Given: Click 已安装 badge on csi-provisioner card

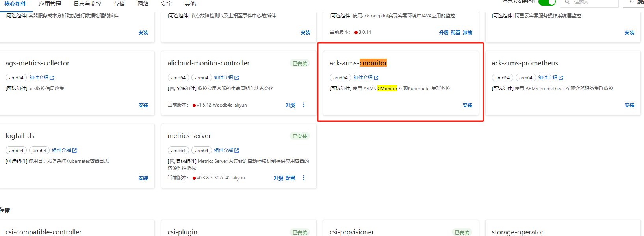Looking at the screenshot, I should (x=462, y=232).
